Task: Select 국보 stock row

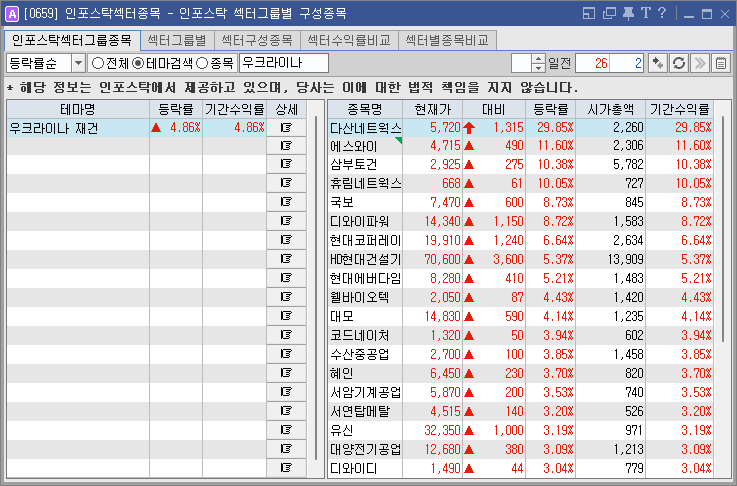Action: pos(520,203)
